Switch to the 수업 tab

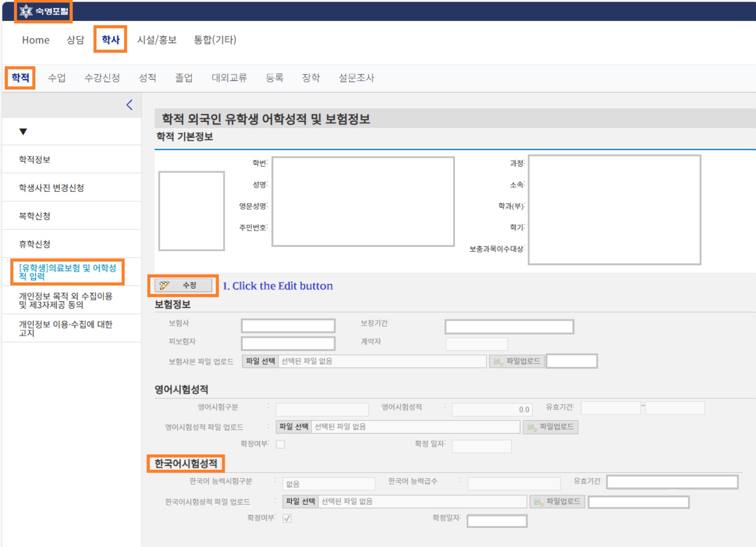point(57,78)
